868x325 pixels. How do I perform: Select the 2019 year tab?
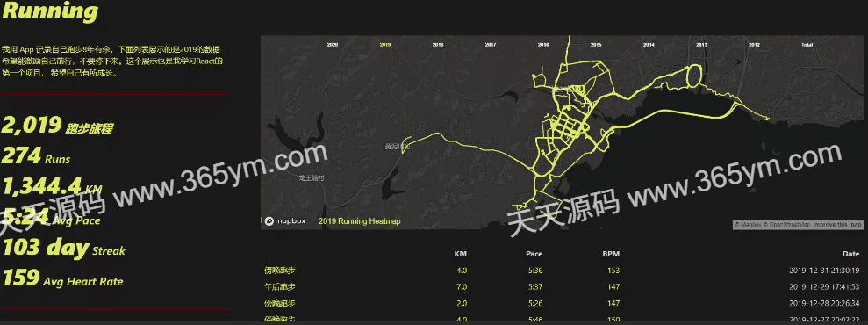coord(385,44)
